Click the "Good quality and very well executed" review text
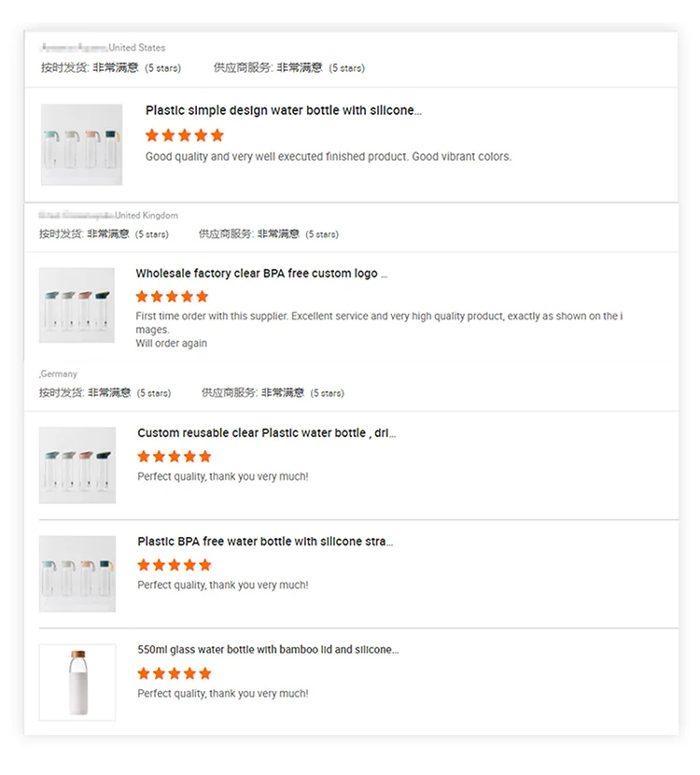 [x=328, y=157]
